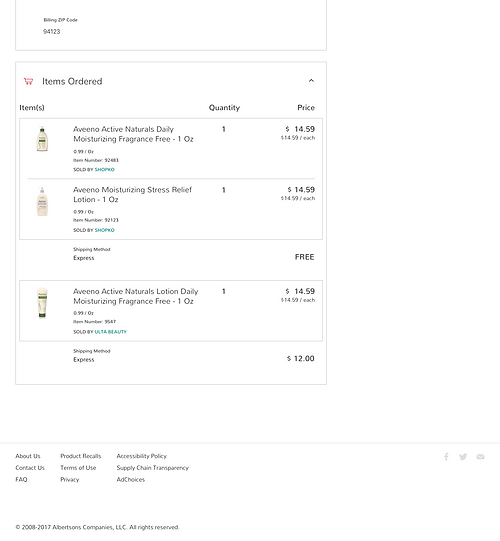Open the Aveeno Stress Relief Lotion thumbnail
The width and height of the screenshot is (500, 541).
coord(42,201)
